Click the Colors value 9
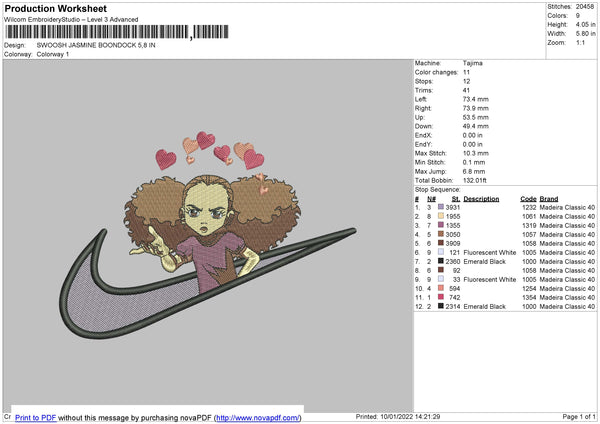The height and width of the screenshot is (424, 600). tap(578, 16)
